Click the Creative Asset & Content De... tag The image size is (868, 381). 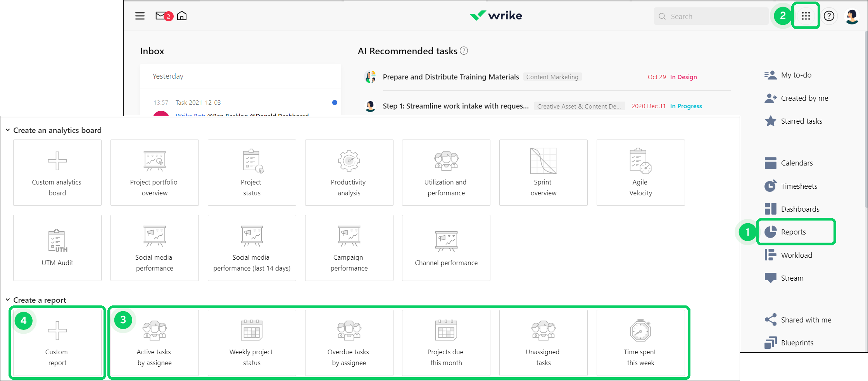click(579, 106)
